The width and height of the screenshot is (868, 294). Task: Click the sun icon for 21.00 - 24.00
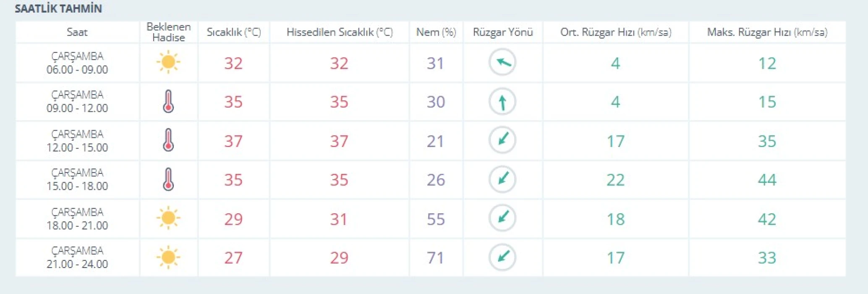tap(168, 257)
